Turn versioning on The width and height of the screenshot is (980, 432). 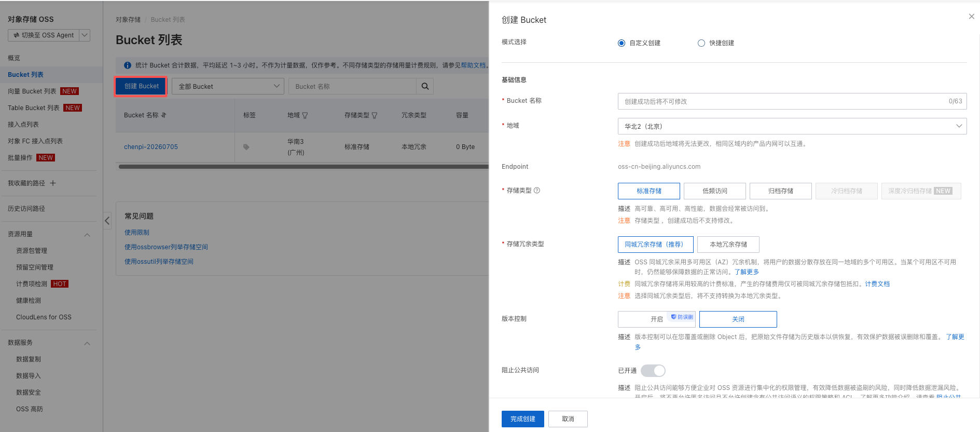[657, 319]
